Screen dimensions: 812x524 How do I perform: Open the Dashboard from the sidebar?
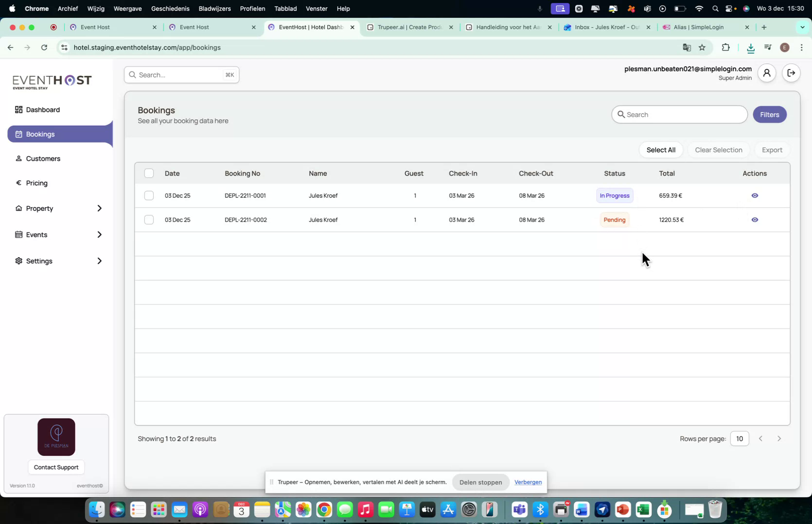(x=43, y=109)
